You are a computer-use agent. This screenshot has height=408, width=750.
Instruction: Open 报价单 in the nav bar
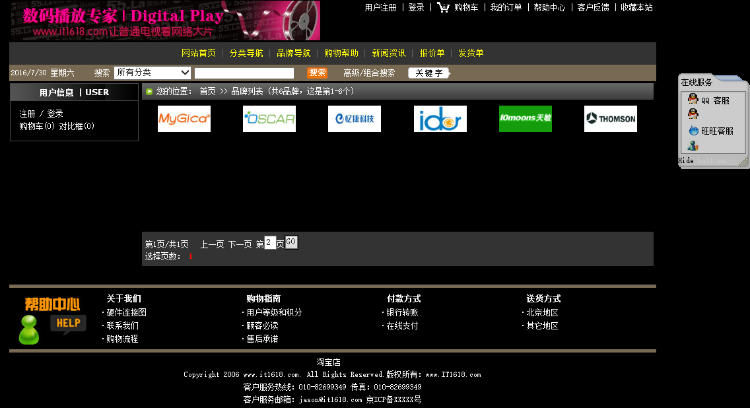coord(432,53)
